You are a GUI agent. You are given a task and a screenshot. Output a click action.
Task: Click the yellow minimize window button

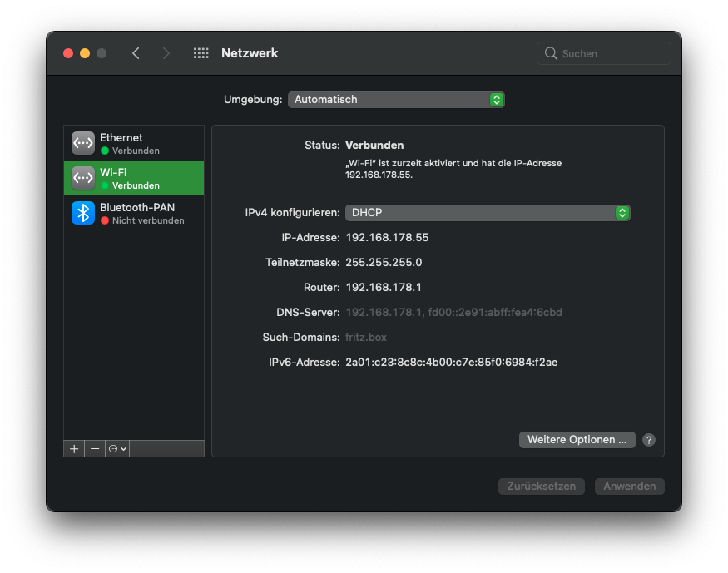click(85, 53)
